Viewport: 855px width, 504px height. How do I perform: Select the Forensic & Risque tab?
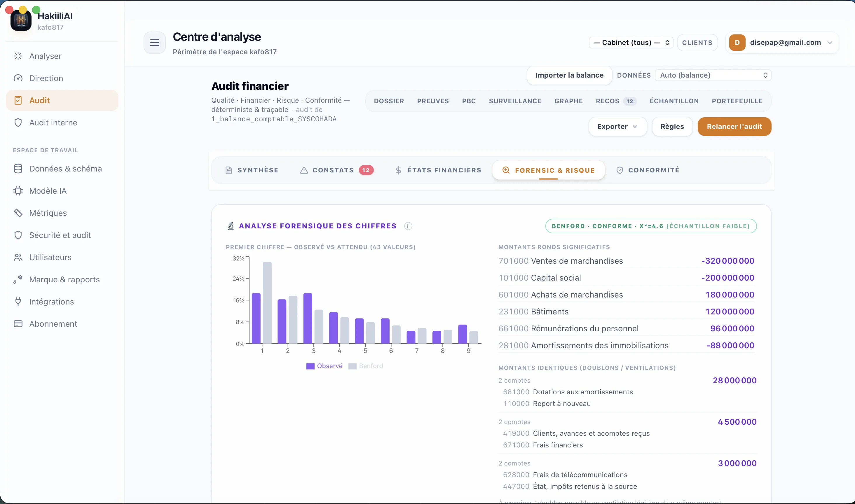(548, 170)
